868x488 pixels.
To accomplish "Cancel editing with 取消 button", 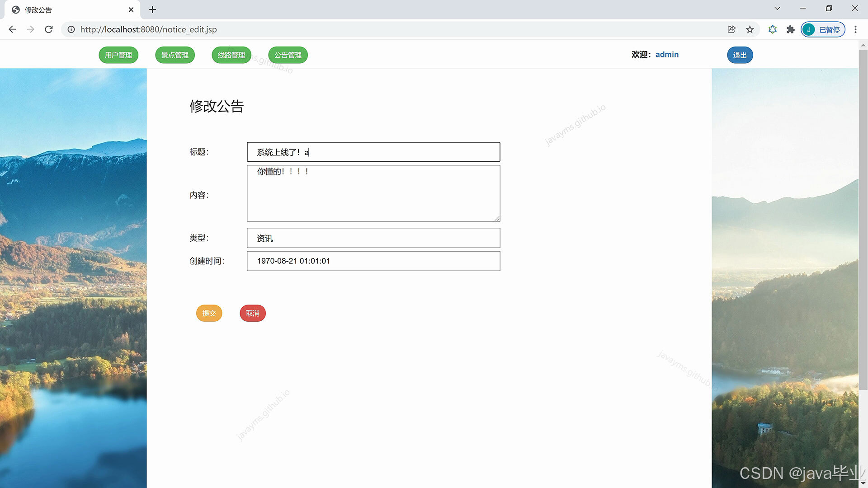I will tap(253, 313).
